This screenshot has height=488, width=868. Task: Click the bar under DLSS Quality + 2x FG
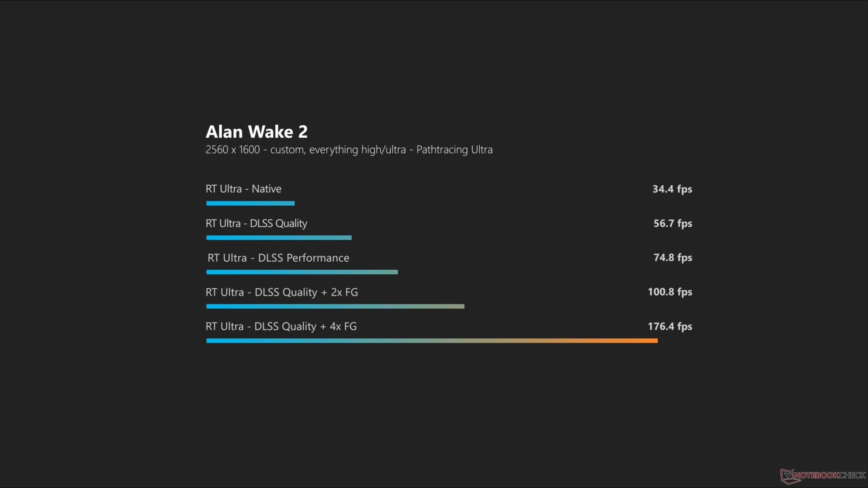335,306
